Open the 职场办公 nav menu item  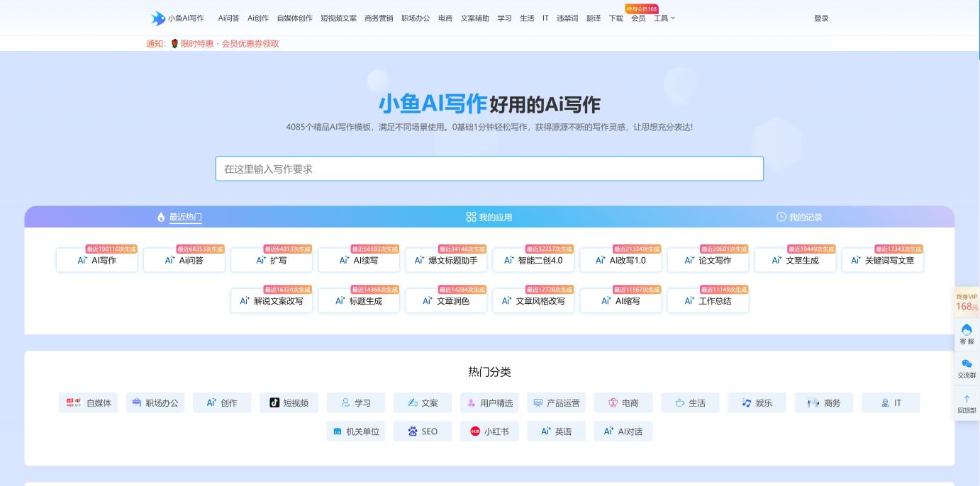(416, 18)
